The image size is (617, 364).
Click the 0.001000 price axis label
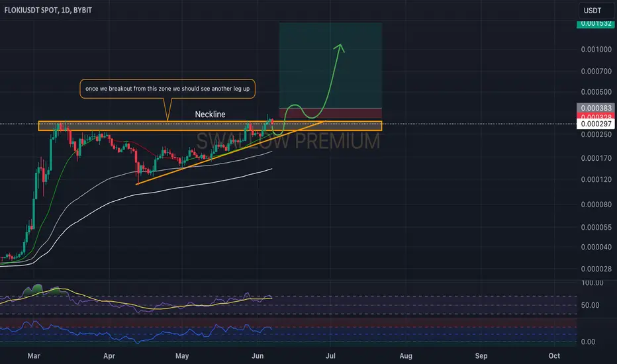click(x=596, y=50)
